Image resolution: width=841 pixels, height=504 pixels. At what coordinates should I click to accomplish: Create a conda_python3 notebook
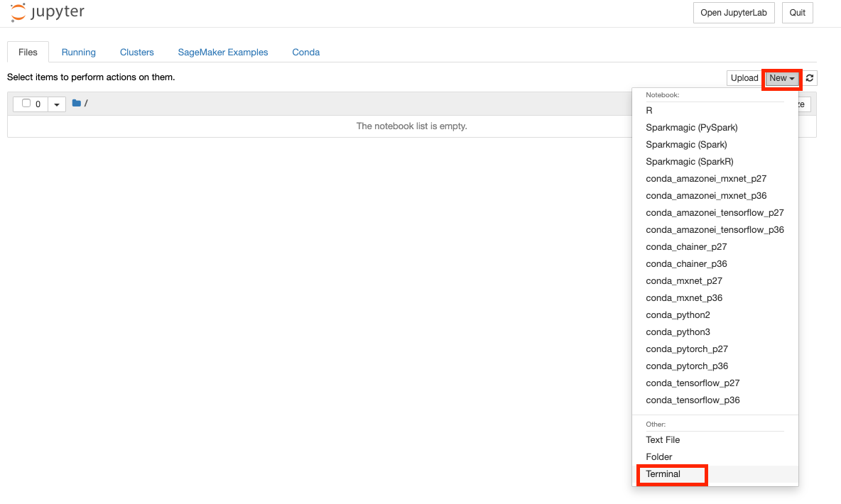click(715, 332)
